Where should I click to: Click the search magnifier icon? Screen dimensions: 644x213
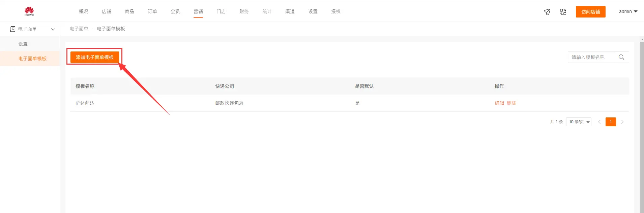click(x=621, y=57)
